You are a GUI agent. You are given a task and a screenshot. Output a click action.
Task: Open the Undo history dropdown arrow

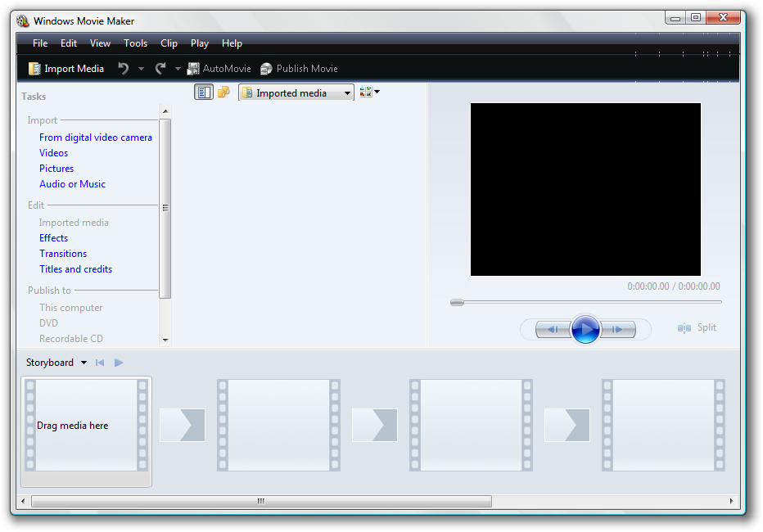click(x=141, y=69)
